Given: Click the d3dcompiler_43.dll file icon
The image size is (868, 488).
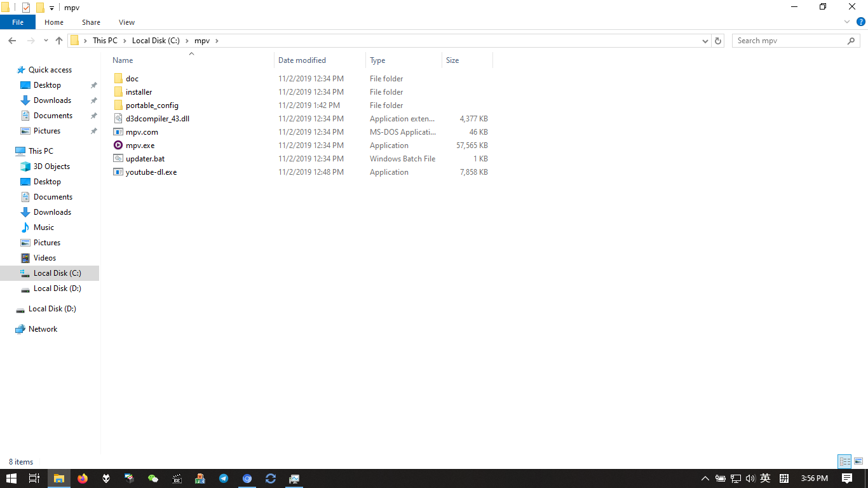Looking at the screenshot, I should click(x=118, y=119).
